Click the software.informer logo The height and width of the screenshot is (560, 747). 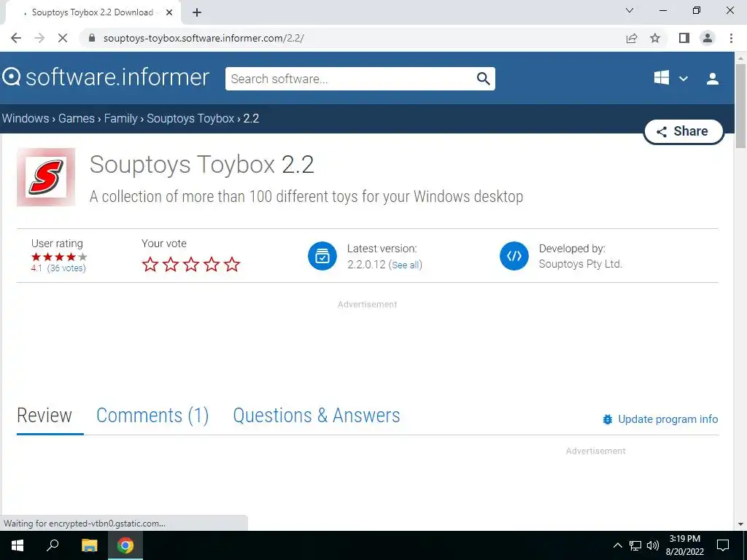coord(106,77)
